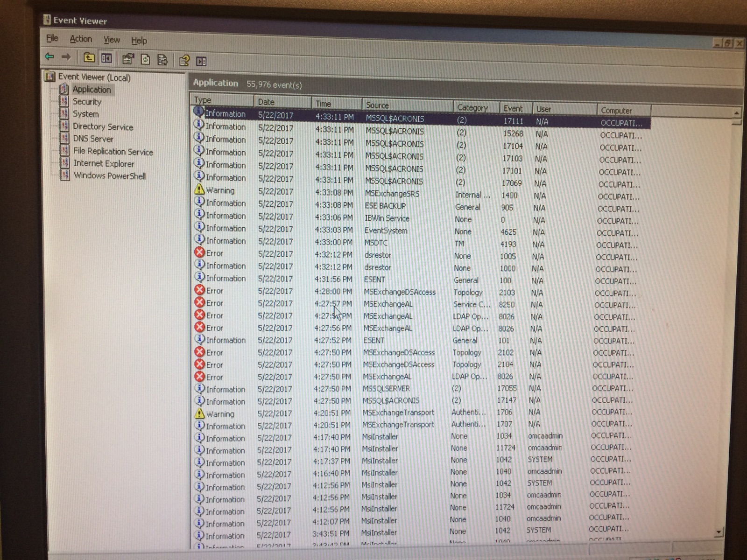Click the Information icon of EventSystem event
The width and height of the screenshot is (747, 560).
(x=199, y=227)
